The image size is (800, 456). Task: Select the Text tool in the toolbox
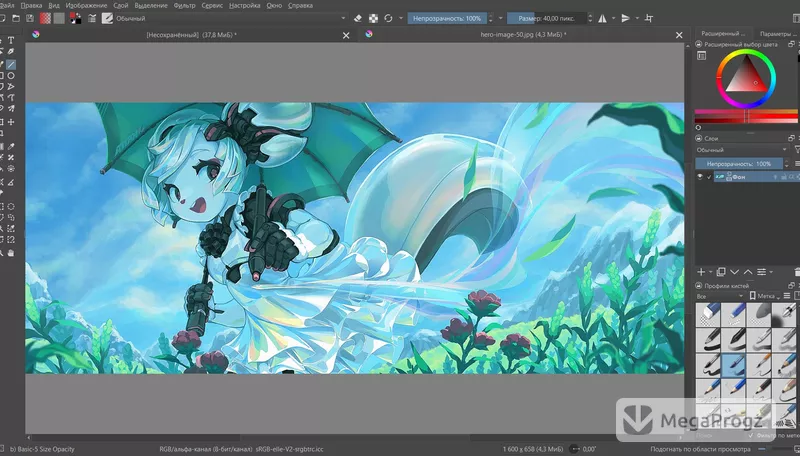pos(11,40)
